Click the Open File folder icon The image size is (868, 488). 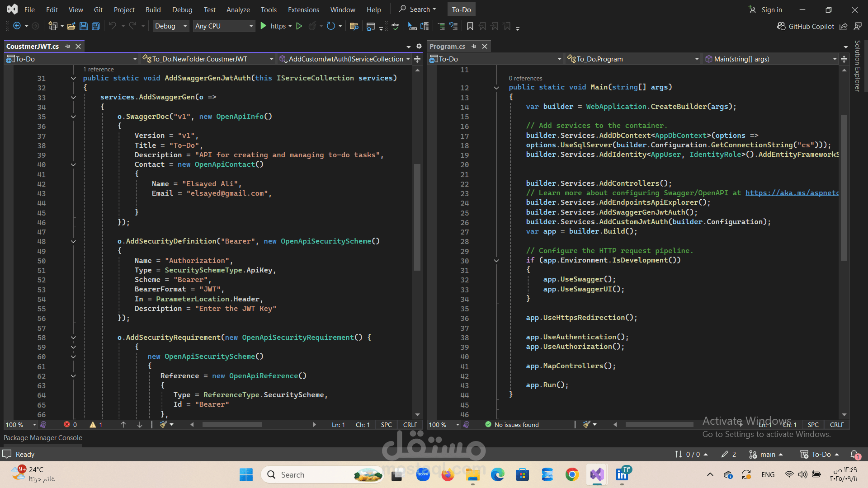[x=71, y=26]
